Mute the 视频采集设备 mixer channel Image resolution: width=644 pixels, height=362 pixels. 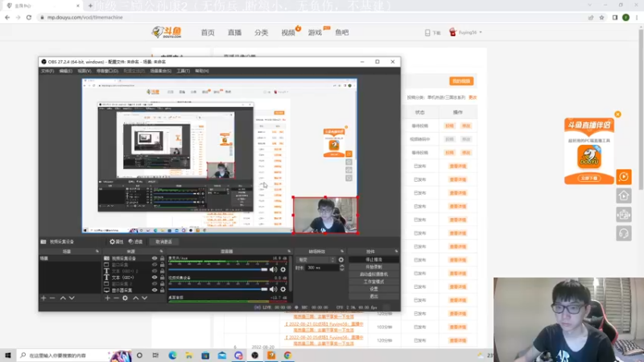coord(273,290)
